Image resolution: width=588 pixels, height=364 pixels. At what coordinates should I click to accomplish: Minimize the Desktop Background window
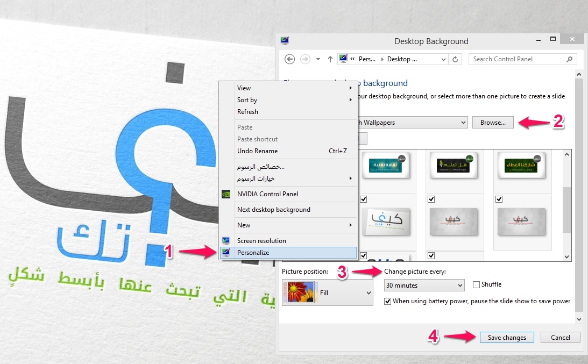(539, 39)
